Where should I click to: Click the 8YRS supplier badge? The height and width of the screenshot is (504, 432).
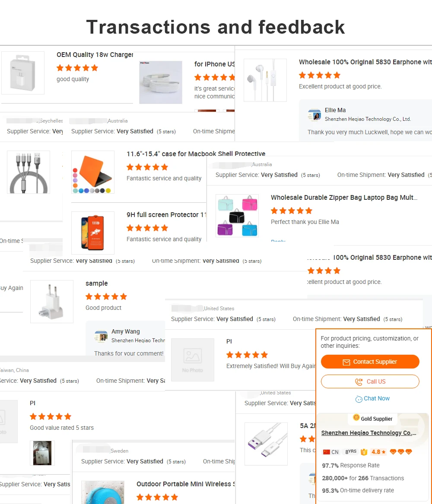click(x=350, y=452)
